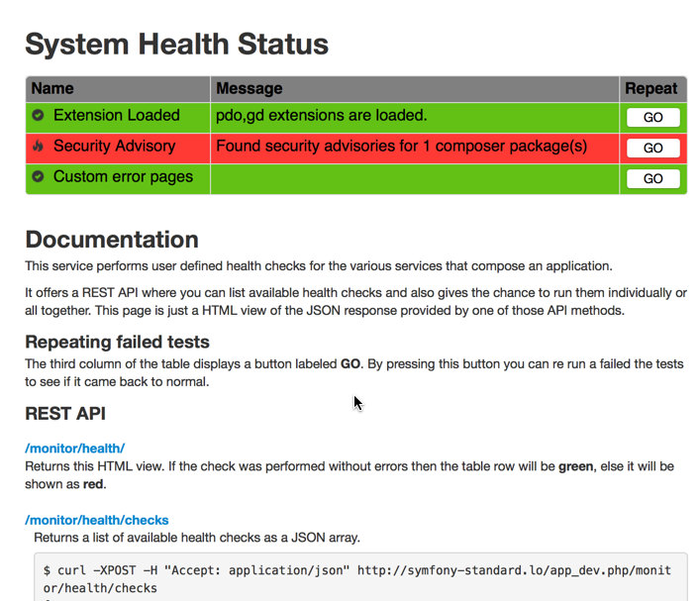
Task: Click the Message column header
Action: (249, 88)
